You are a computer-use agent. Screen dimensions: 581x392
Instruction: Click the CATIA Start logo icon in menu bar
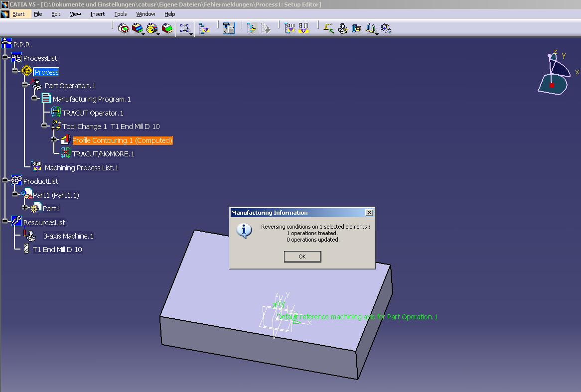[5, 14]
